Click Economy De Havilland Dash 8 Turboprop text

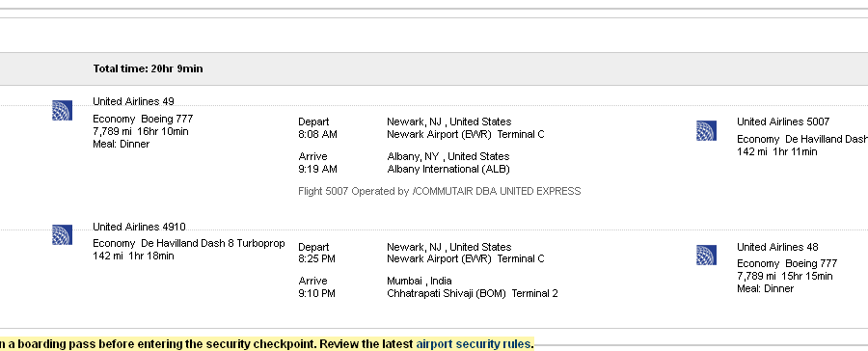189,243
